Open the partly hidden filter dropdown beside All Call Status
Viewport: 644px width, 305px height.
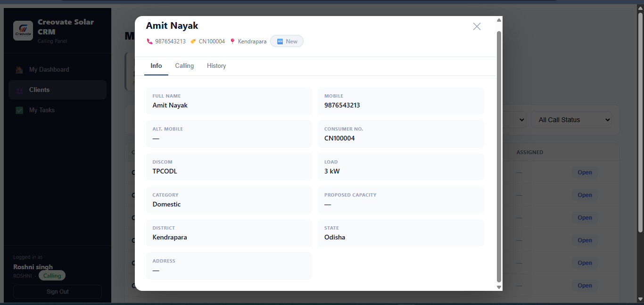pyautogui.click(x=514, y=120)
